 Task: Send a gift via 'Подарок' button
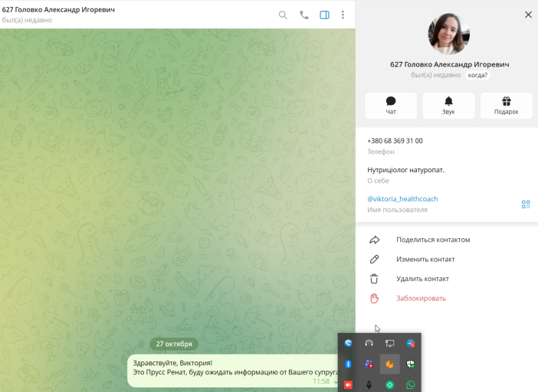click(506, 106)
